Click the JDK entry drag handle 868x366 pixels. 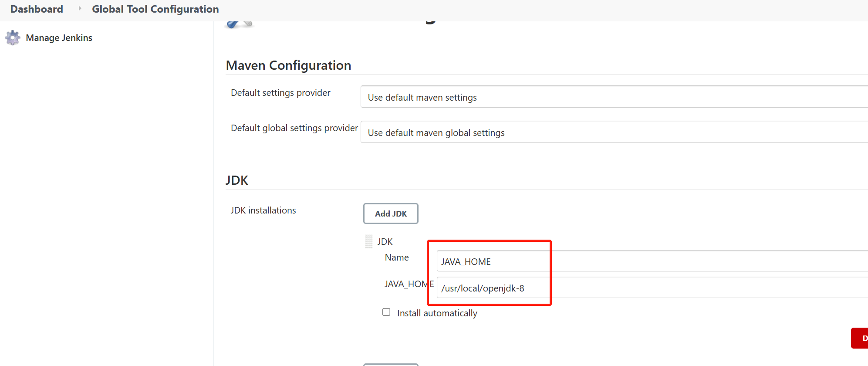(x=369, y=241)
